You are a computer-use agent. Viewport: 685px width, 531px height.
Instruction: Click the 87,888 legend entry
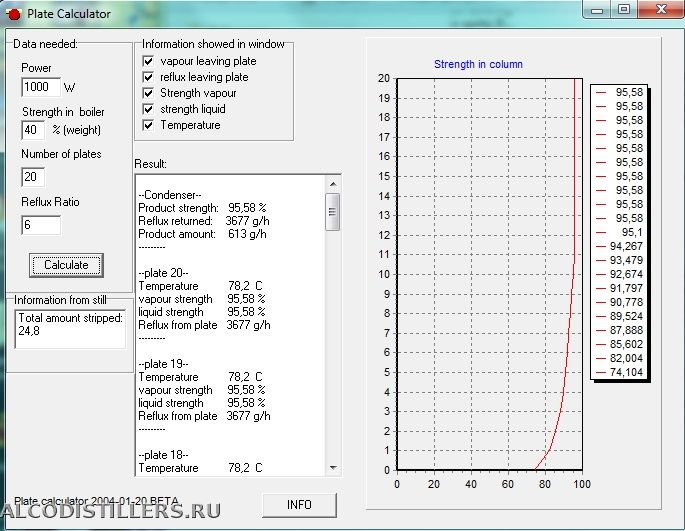[x=619, y=330]
